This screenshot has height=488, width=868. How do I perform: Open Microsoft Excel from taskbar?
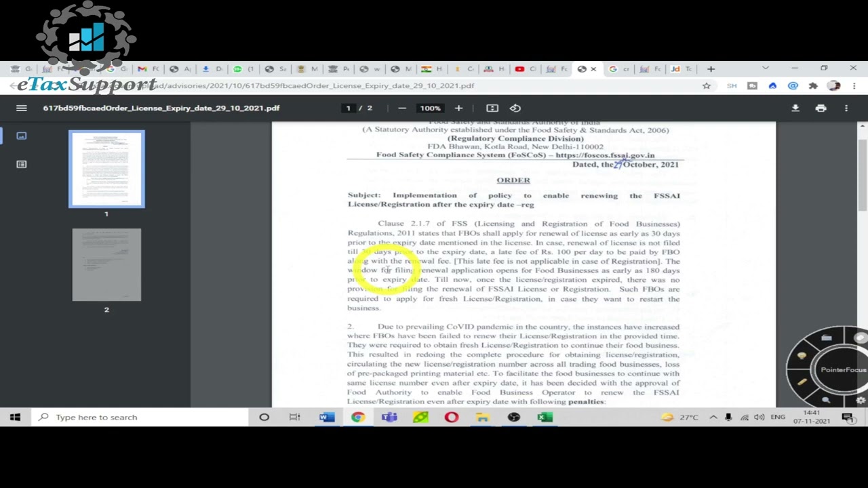click(545, 417)
